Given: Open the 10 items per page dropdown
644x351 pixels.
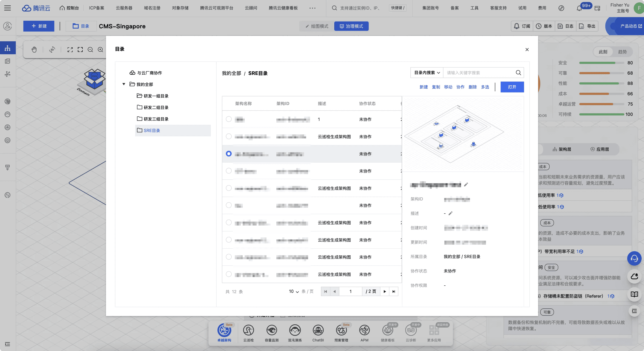Looking at the screenshot, I should 294,291.
